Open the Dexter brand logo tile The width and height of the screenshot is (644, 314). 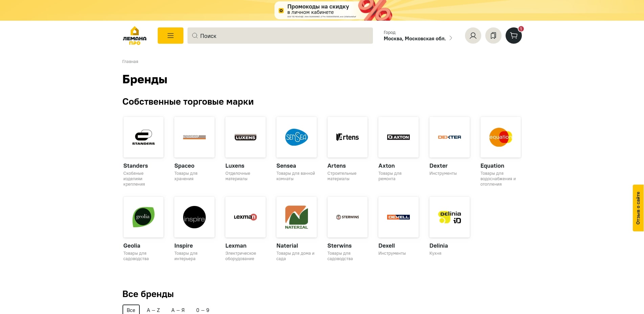coord(450,137)
